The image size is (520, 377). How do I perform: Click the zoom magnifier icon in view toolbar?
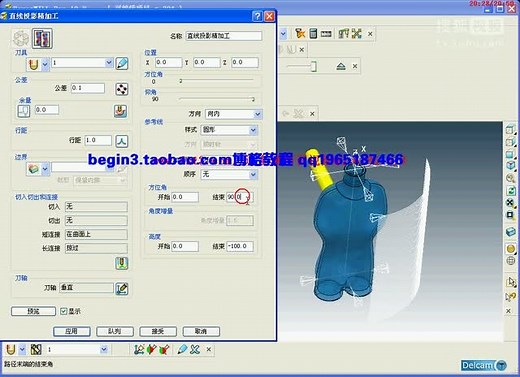tap(510, 178)
